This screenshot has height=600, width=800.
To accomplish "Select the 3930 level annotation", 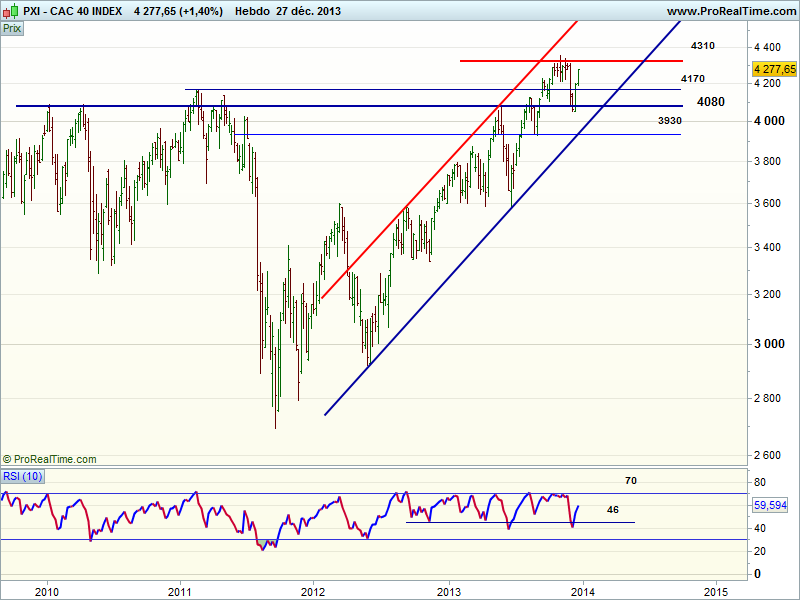I will pyautogui.click(x=669, y=121).
